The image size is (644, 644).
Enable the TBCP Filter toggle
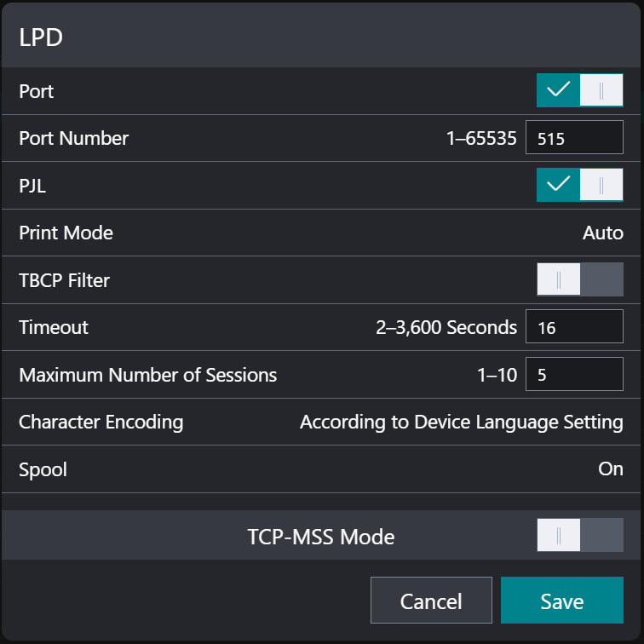click(x=579, y=279)
